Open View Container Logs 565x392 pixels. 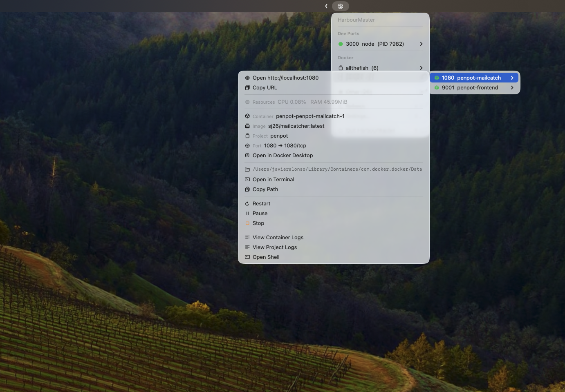point(334,237)
